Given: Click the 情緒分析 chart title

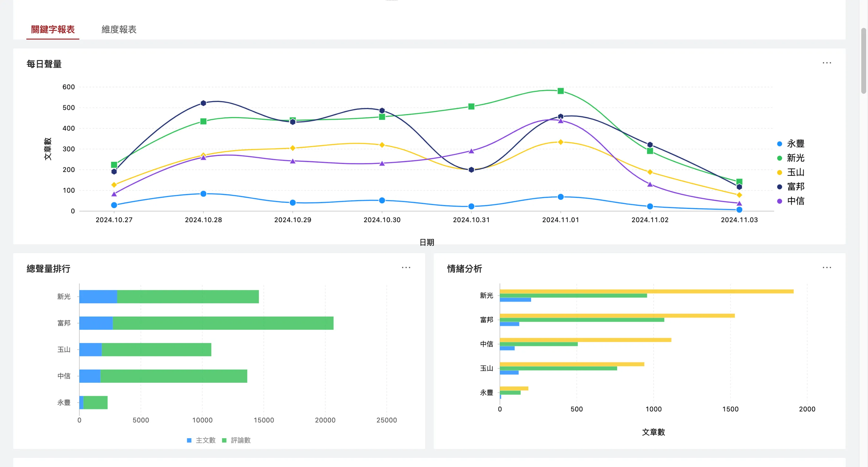Looking at the screenshot, I should tap(465, 269).
